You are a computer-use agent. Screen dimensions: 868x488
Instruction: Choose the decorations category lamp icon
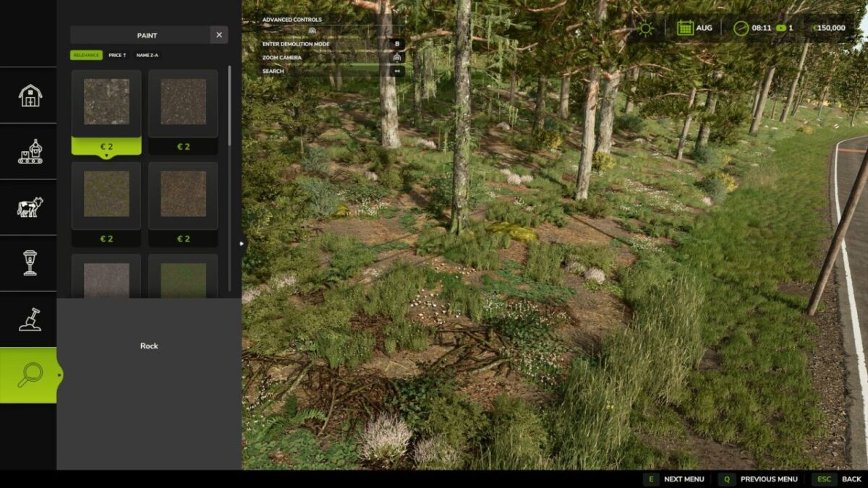[x=29, y=264]
